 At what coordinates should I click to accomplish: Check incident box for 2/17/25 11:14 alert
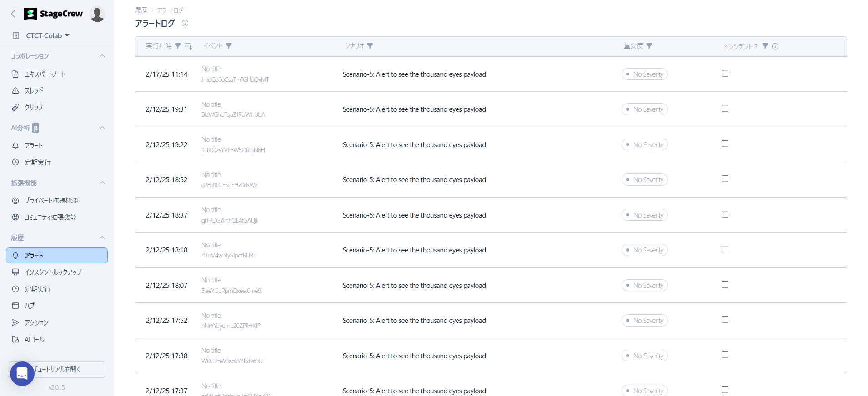point(725,74)
